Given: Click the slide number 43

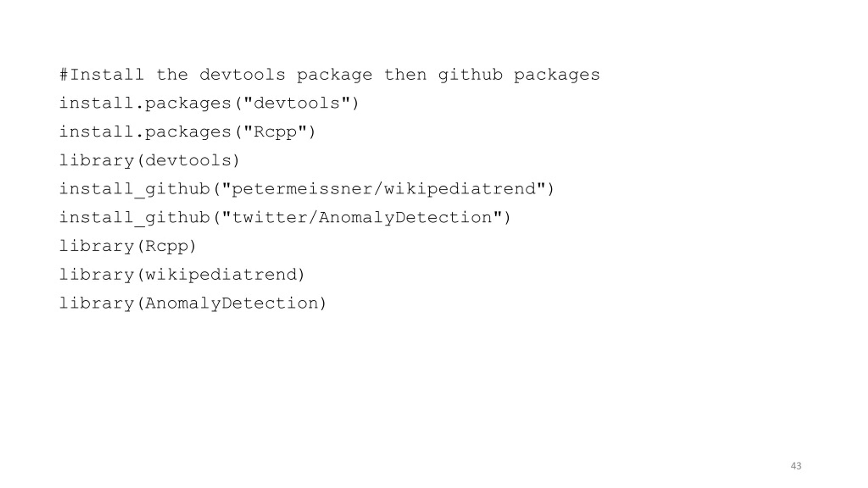Looking at the screenshot, I should tap(796, 466).
